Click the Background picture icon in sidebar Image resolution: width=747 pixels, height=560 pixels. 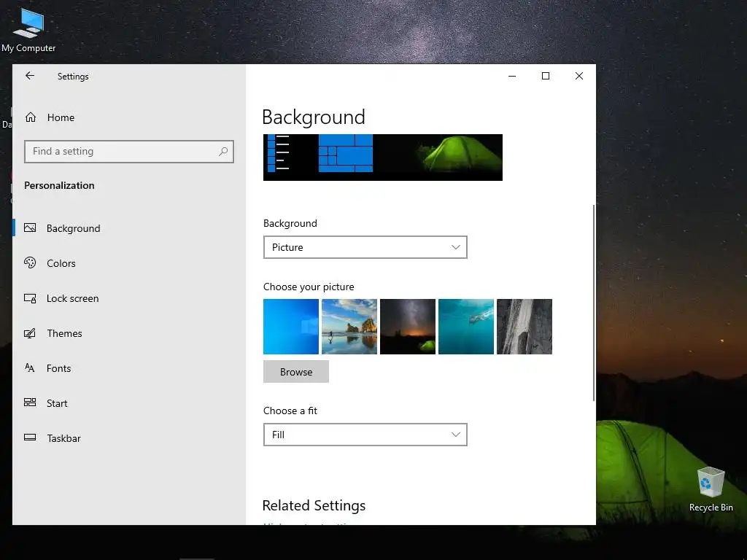(30, 228)
